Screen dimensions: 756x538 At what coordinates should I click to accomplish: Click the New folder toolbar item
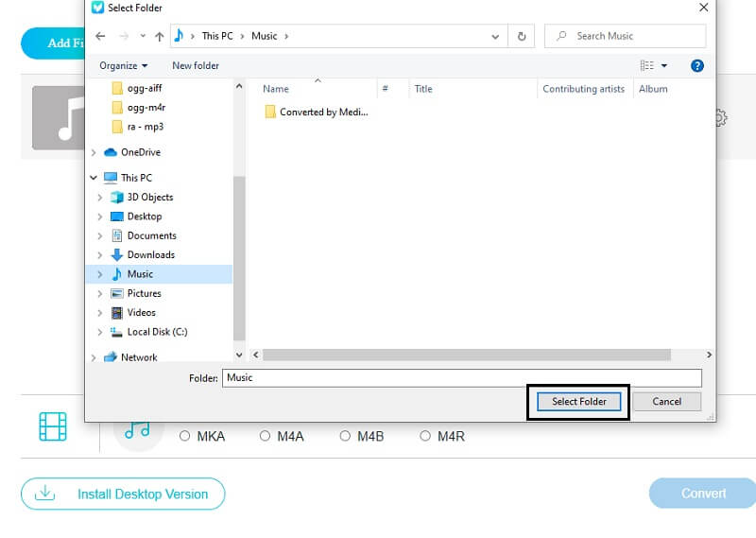196,65
